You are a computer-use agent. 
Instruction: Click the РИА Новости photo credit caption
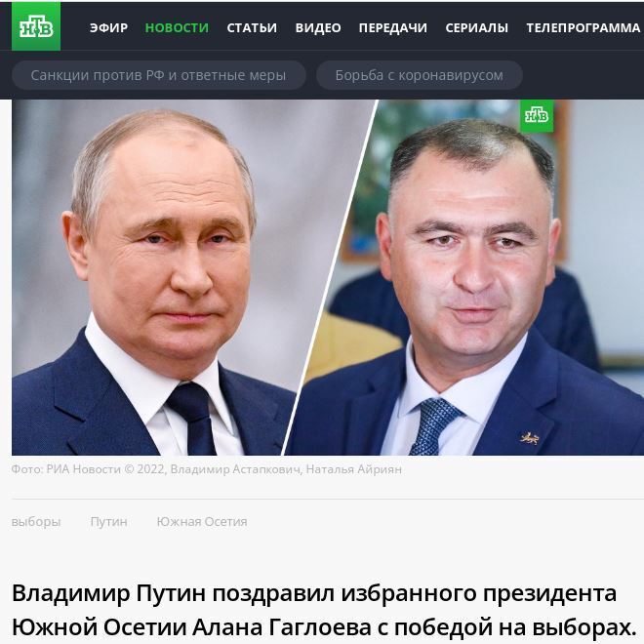(x=206, y=469)
